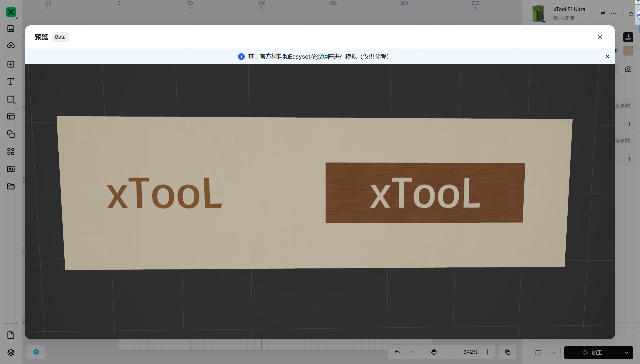The height and width of the screenshot is (364, 640).
Task: Open the layers panel icon
Action: coord(11,352)
